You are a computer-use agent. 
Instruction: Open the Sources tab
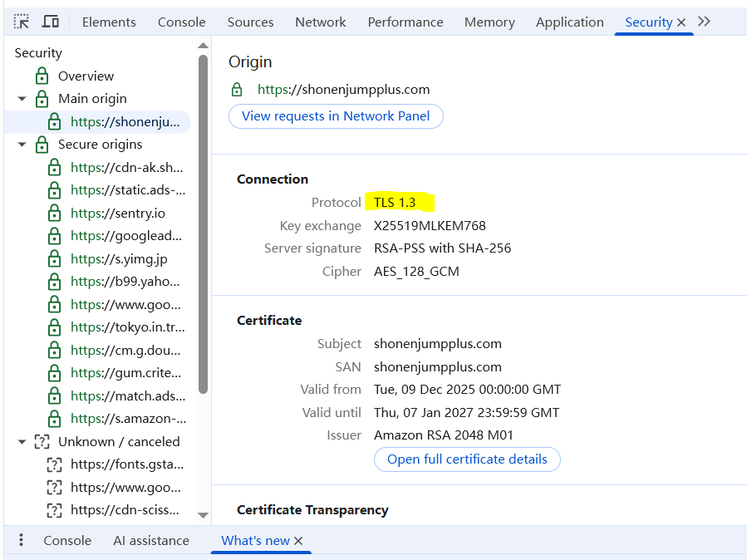click(x=250, y=22)
